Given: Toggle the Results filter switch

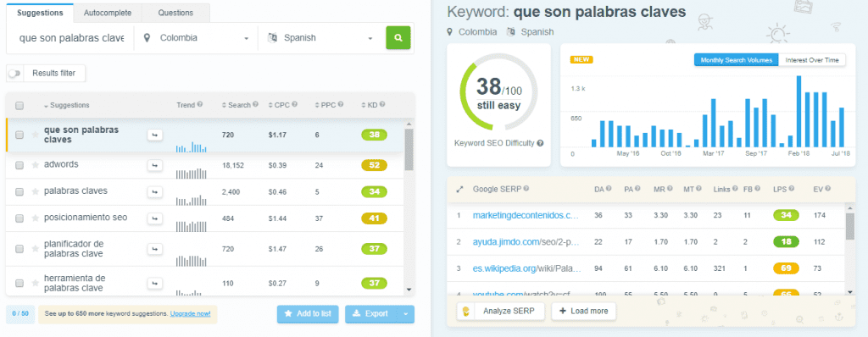Looking at the screenshot, I should (14, 73).
